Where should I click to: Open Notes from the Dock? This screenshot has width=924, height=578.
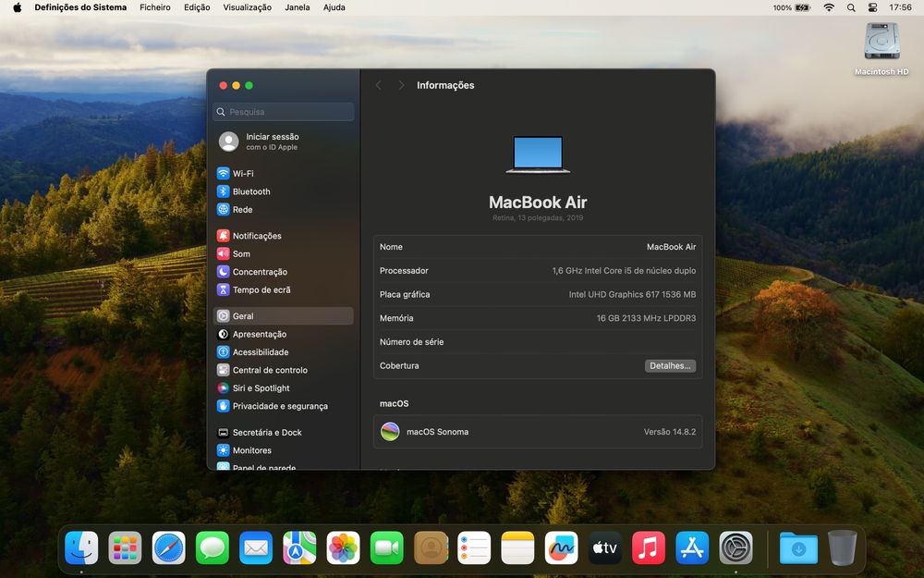518,547
